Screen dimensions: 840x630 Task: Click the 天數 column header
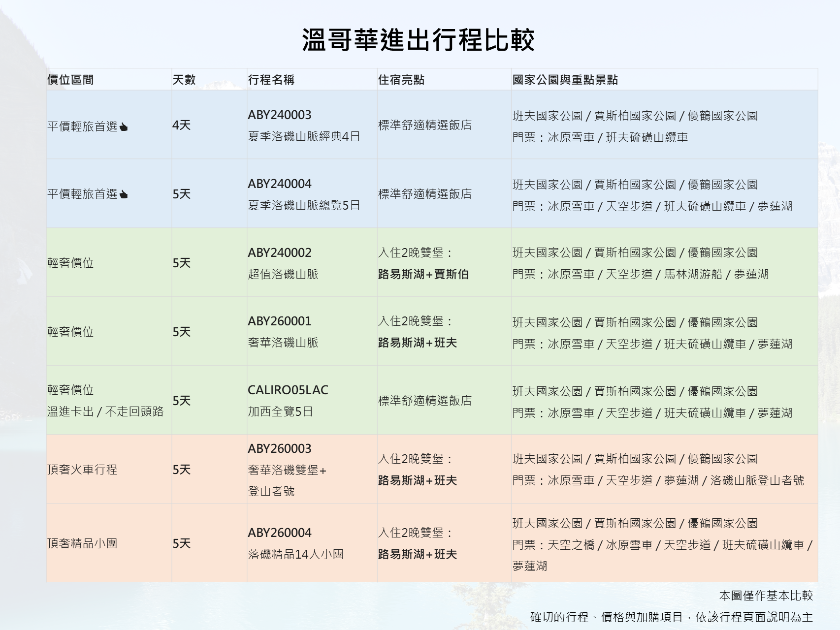click(184, 80)
